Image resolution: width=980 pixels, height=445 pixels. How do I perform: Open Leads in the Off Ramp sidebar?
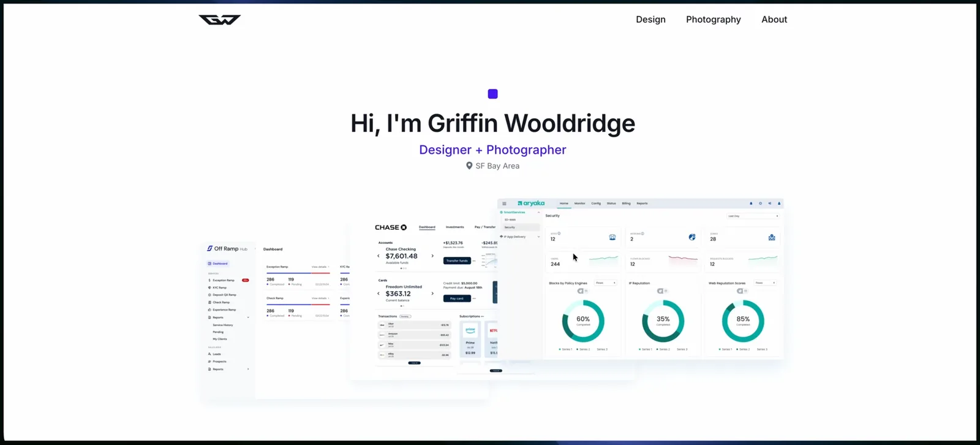coord(215,354)
